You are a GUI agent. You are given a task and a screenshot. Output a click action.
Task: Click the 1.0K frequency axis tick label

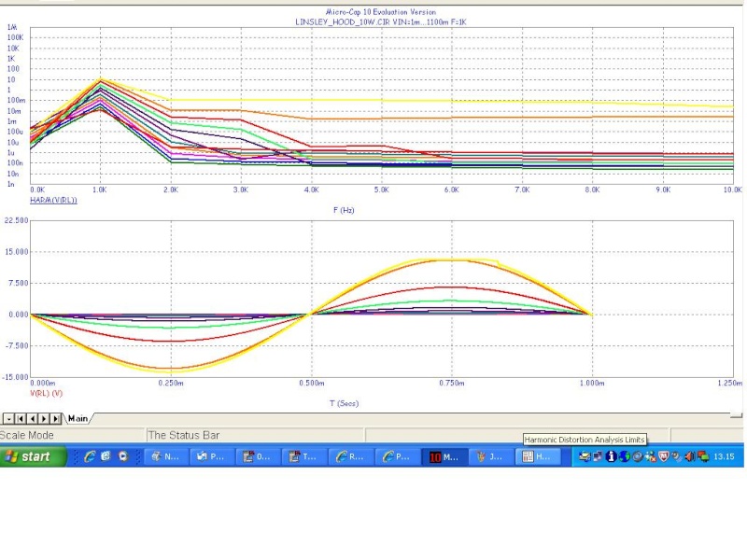[100, 189]
